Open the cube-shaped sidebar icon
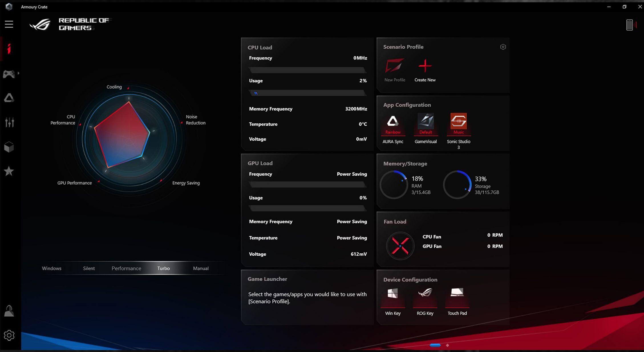This screenshot has width=644, height=352. [9, 147]
